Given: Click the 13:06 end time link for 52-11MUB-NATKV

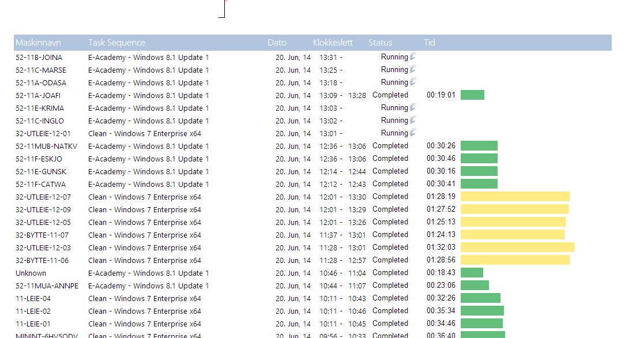Looking at the screenshot, I should pos(357,145).
